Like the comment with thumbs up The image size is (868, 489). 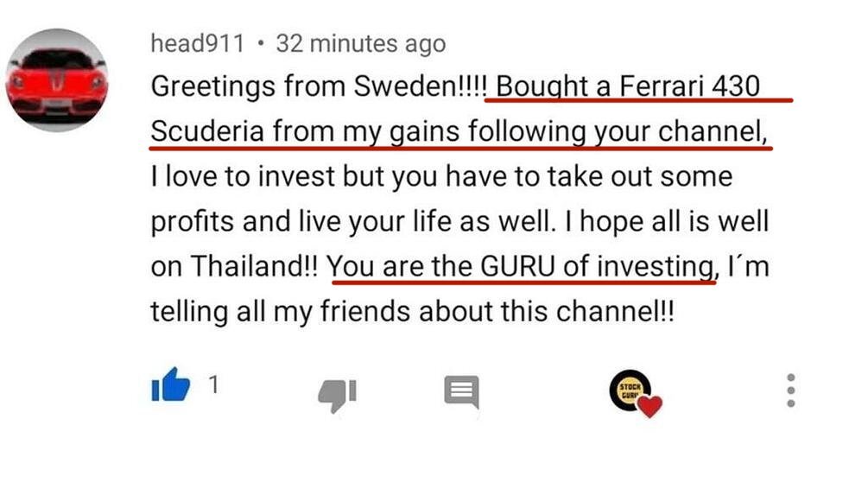170,384
